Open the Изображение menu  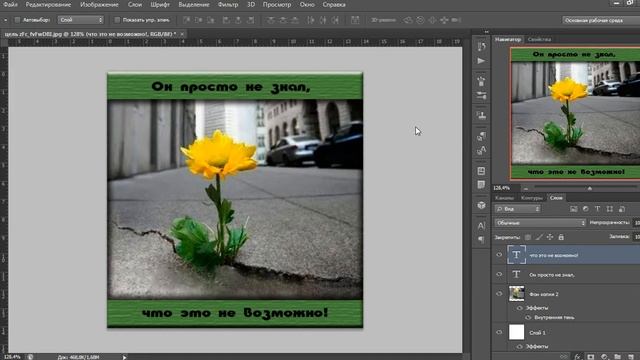[99, 4]
